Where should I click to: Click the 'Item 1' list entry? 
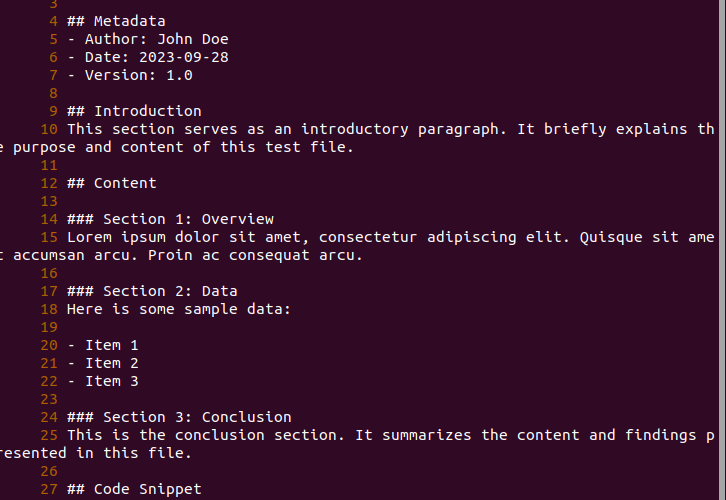[112, 345]
